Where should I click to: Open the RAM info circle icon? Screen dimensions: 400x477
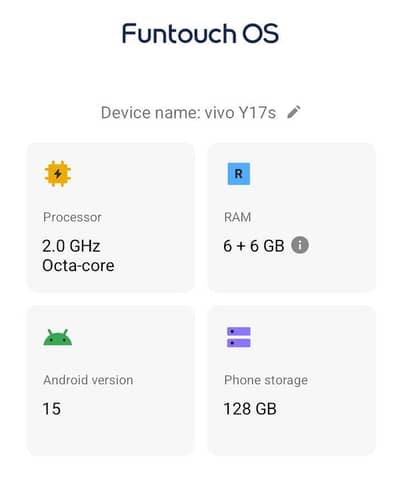300,245
